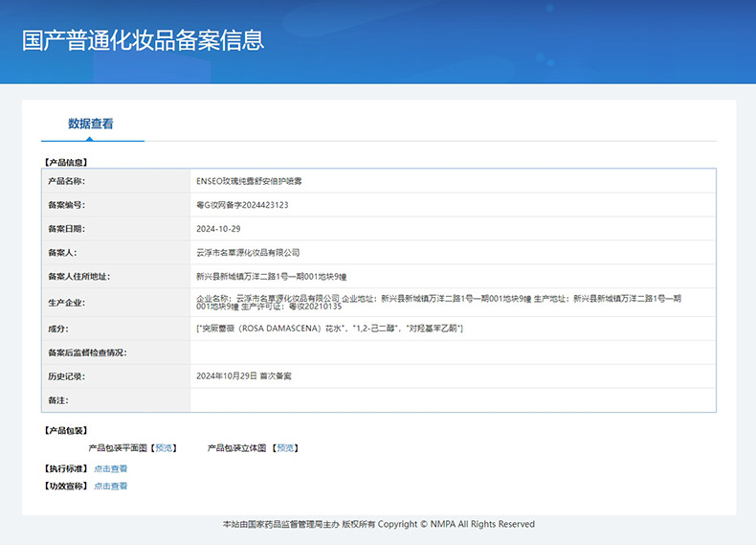Click the 生产企业 details text

point(438,302)
